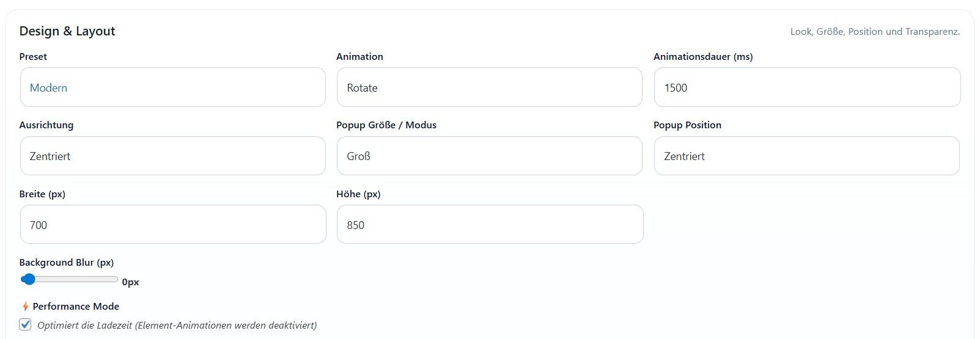The width and height of the screenshot is (980, 339).
Task: Expand the Popup Größe / Modus selector
Action: [x=489, y=156]
